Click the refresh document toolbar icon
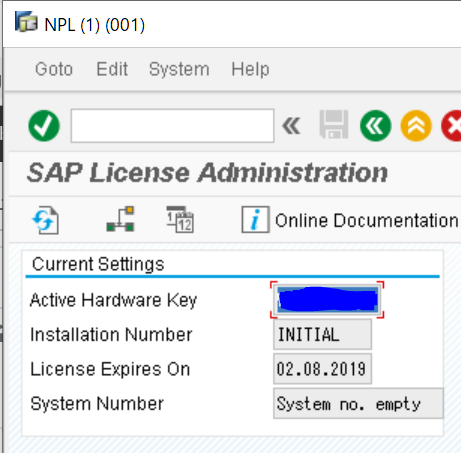Image resolution: width=461 pixels, height=453 pixels. click(46, 220)
